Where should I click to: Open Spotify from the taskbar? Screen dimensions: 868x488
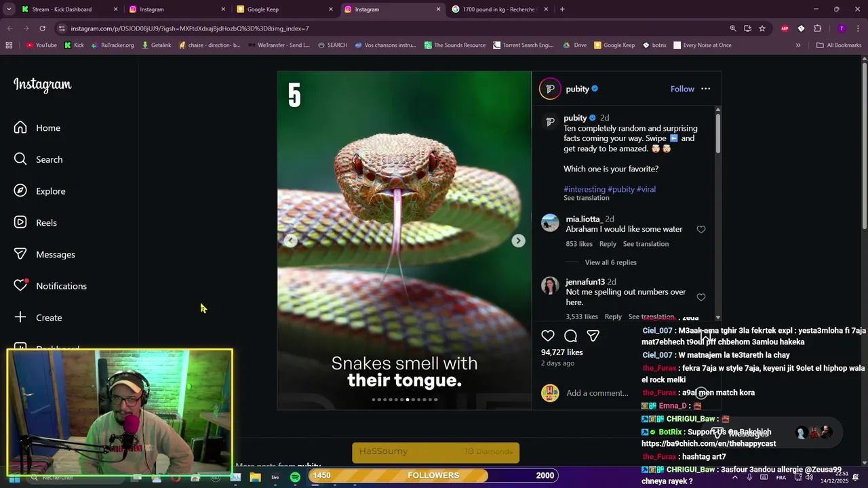tap(295, 477)
